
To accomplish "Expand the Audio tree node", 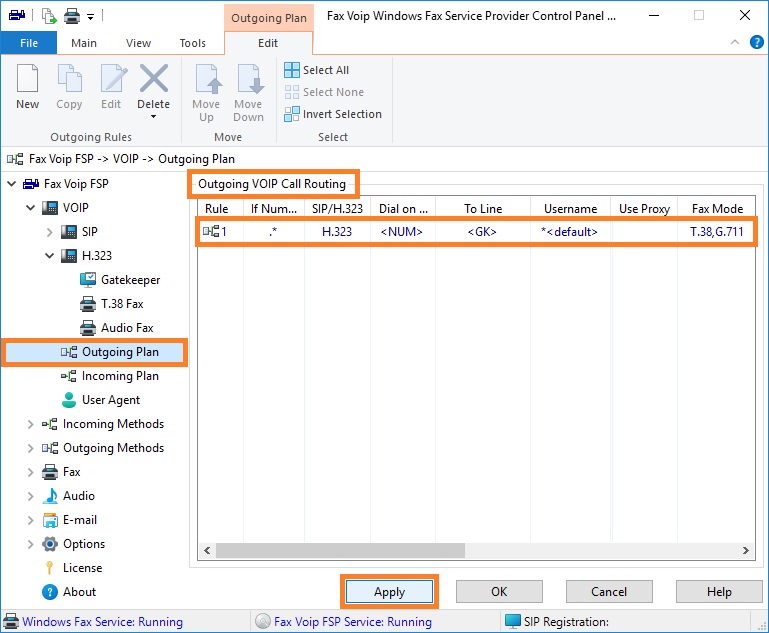I will click(x=30, y=496).
